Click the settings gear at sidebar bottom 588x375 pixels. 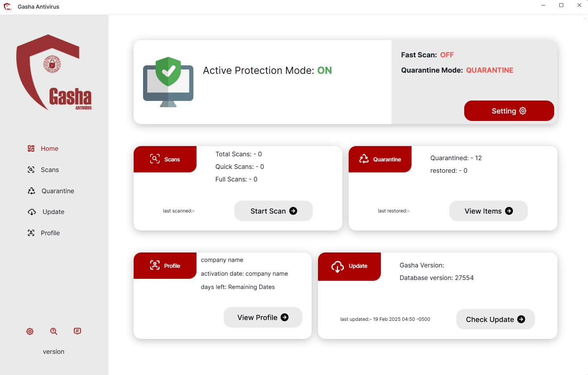tap(30, 331)
